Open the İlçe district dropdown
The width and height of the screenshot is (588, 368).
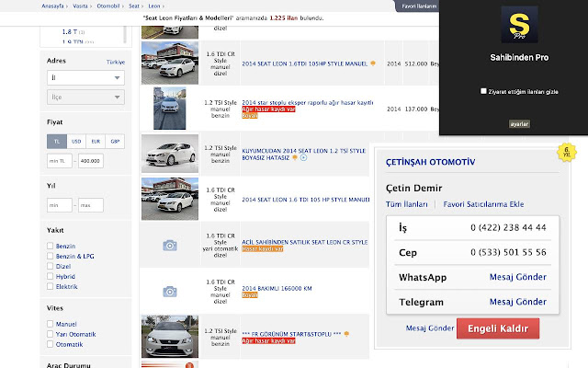click(x=85, y=98)
